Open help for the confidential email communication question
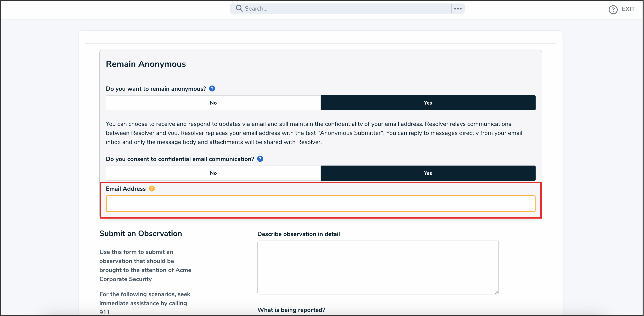 click(x=260, y=159)
